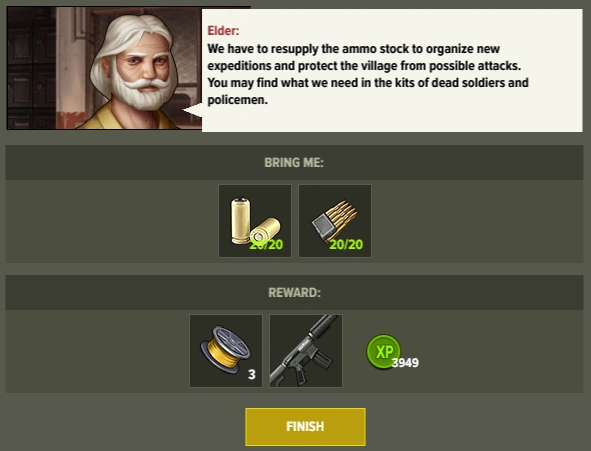Click the BRING ME section header
This screenshot has width=591, height=451.
point(294,162)
